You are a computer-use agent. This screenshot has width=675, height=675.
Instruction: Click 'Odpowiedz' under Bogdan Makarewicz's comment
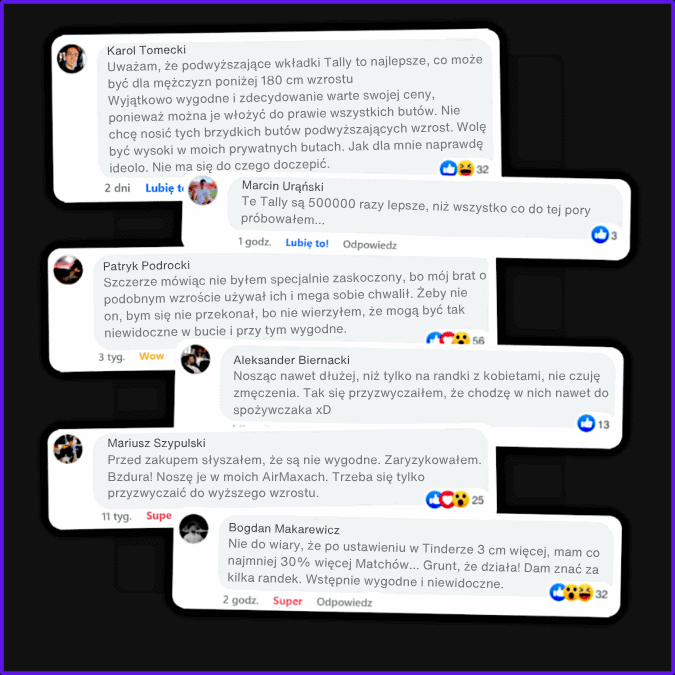[344, 602]
